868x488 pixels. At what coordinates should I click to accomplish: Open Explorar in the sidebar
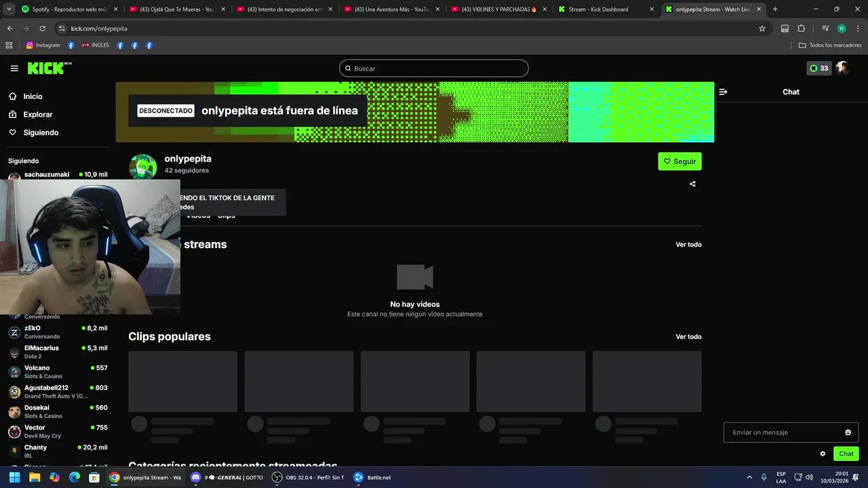37,115
